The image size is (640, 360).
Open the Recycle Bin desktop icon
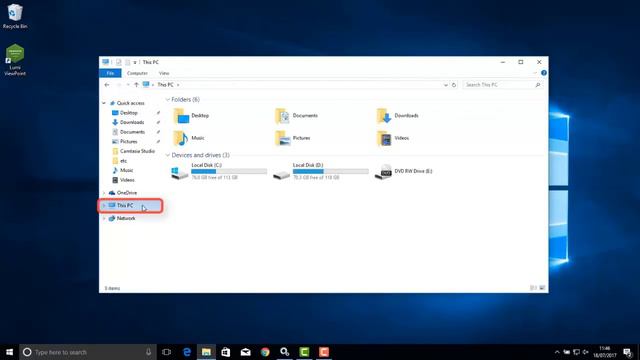tap(15, 16)
